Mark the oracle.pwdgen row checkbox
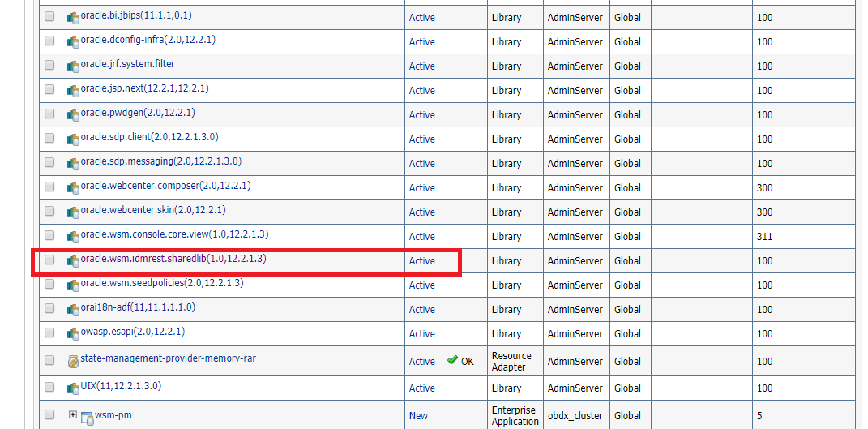The height and width of the screenshot is (429, 868). pos(49,114)
